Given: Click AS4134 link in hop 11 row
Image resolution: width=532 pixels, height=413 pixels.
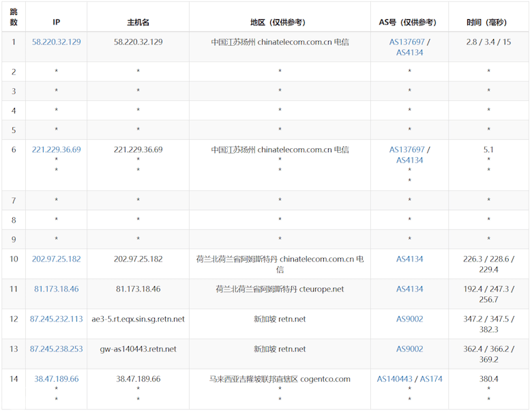Looking at the screenshot, I should (x=409, y=289).
